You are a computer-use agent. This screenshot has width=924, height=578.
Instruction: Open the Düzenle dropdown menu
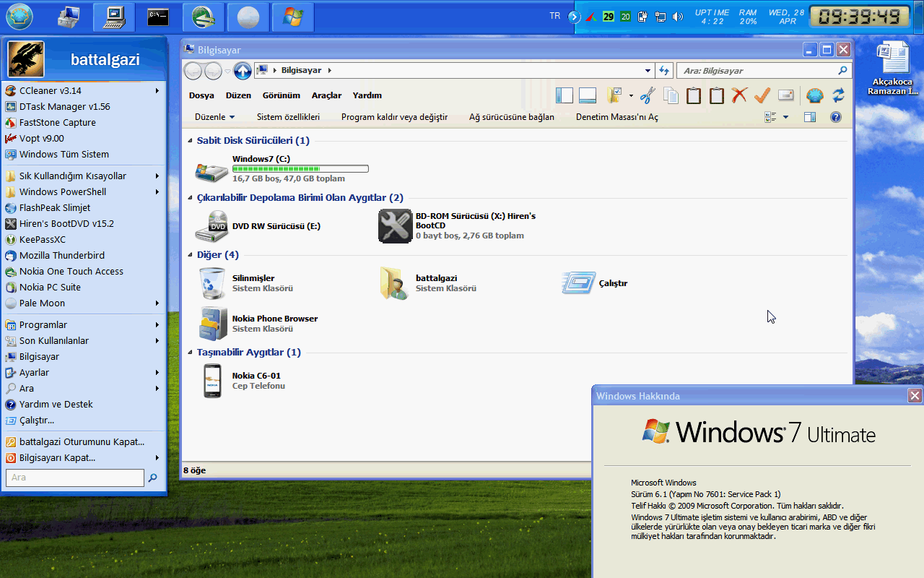click(214, 117)
